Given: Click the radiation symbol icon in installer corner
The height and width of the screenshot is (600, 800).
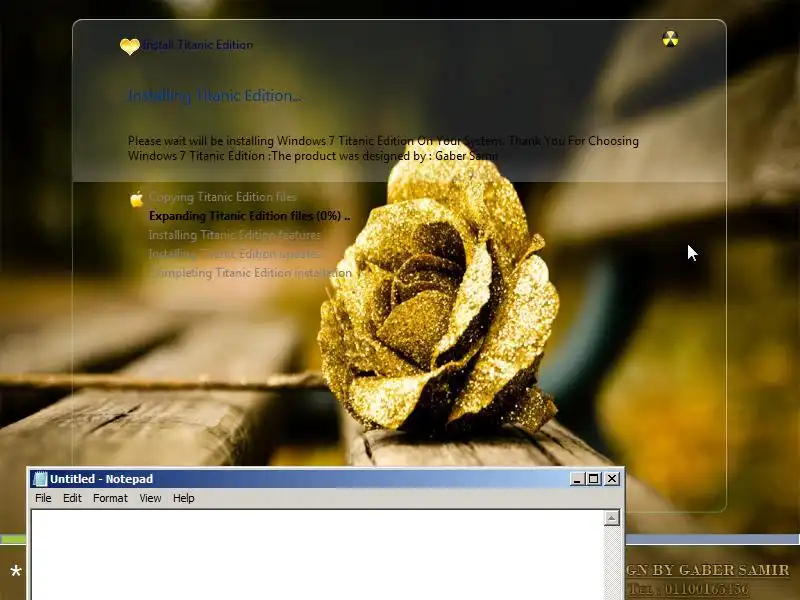Looking at the screenshot, I should point(670,39).
